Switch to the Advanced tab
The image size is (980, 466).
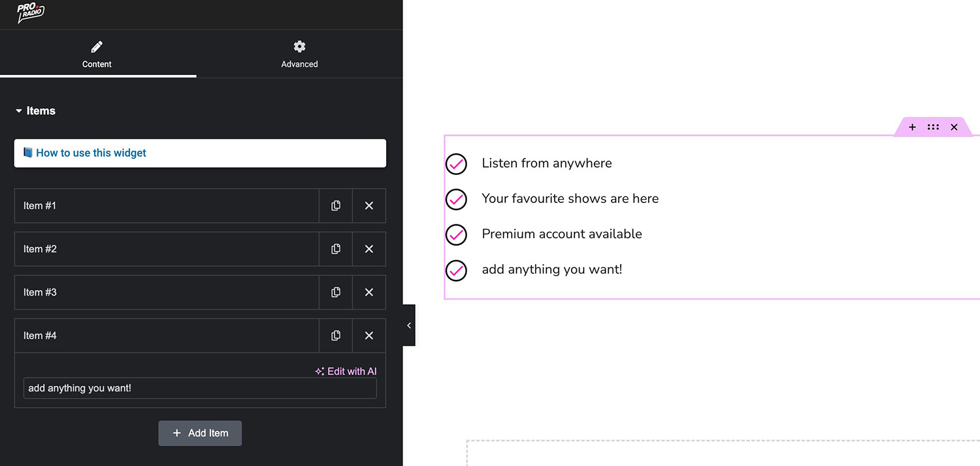click(299, 54)
